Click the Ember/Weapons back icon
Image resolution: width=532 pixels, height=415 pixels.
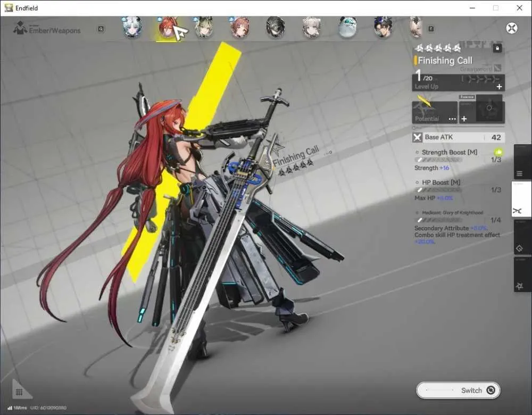[20, 28]
